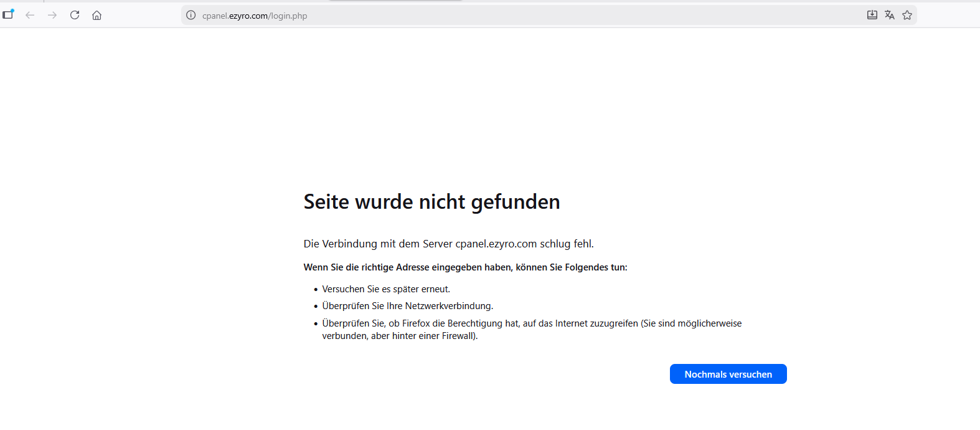Reload the failed page
Viewport: 980px width, 430px height.
point(75,15)
